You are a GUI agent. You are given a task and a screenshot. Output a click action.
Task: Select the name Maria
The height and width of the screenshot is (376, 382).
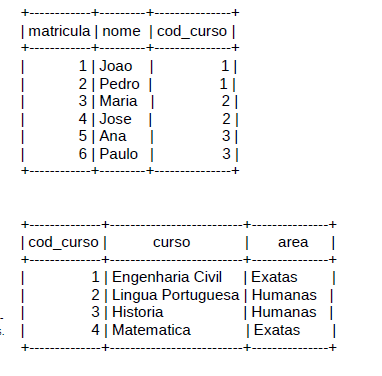point(118,101)
